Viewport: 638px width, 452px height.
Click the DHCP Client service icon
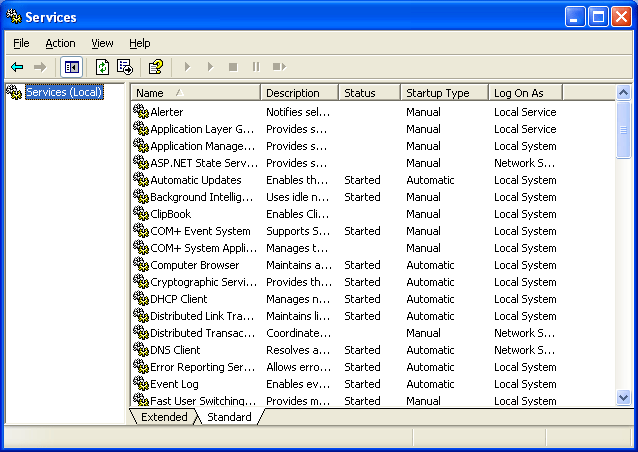141,299
